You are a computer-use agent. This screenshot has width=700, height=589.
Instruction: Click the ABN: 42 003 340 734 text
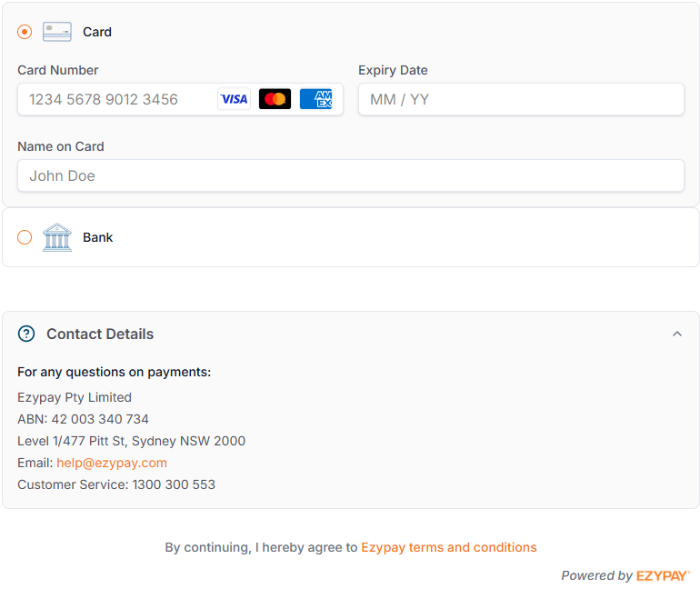tap(83, 419)
